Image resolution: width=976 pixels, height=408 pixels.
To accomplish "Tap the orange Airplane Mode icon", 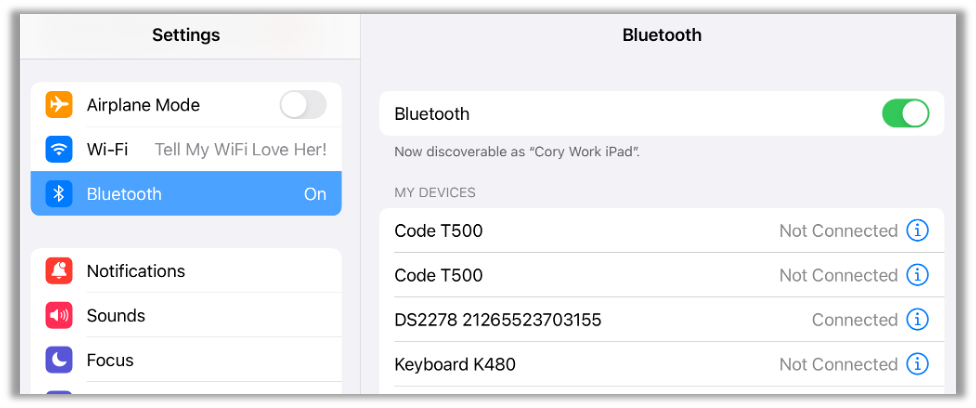I will click(x=59, y=105).
